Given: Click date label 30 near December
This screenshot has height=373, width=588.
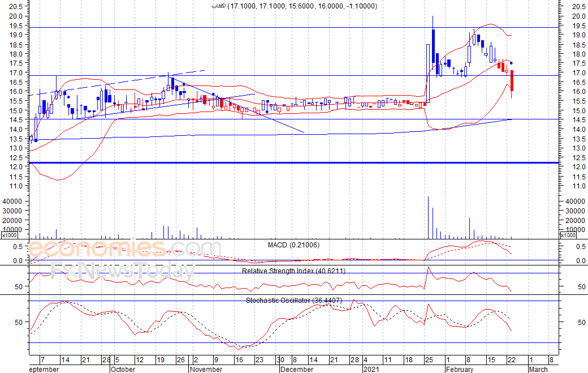Looking at the screenshot, I should click(280, 360).
